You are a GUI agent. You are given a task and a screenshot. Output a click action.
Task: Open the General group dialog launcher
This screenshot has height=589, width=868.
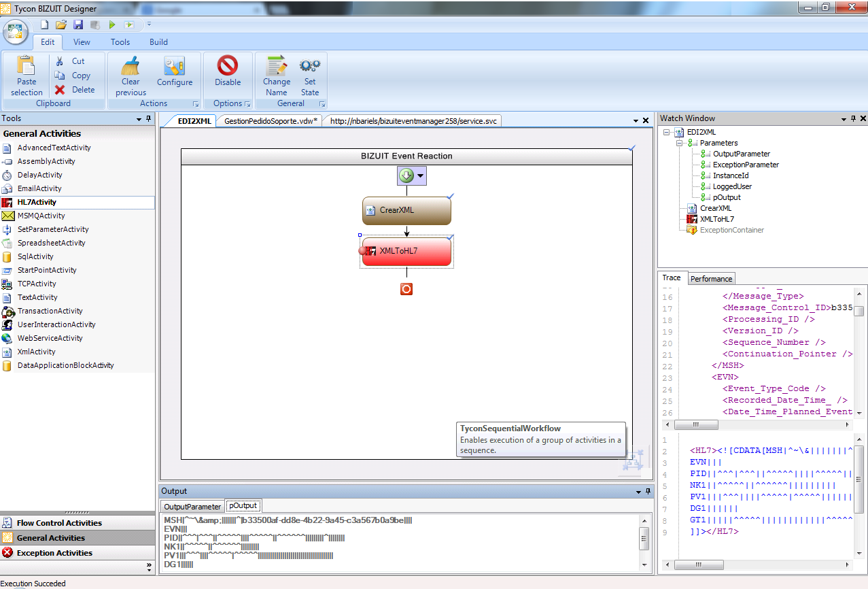point(322,104)
